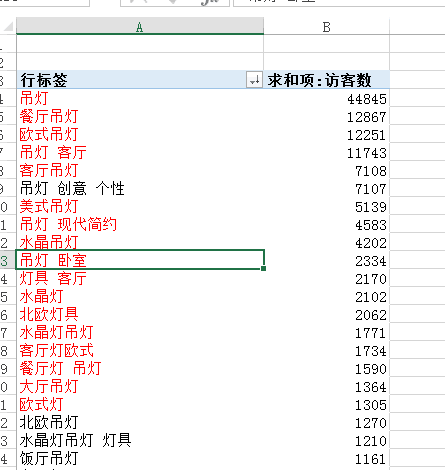Select the 大厅吊灯 cell
The height and width of the screenshot is (470, 445).
click(140, 386)
